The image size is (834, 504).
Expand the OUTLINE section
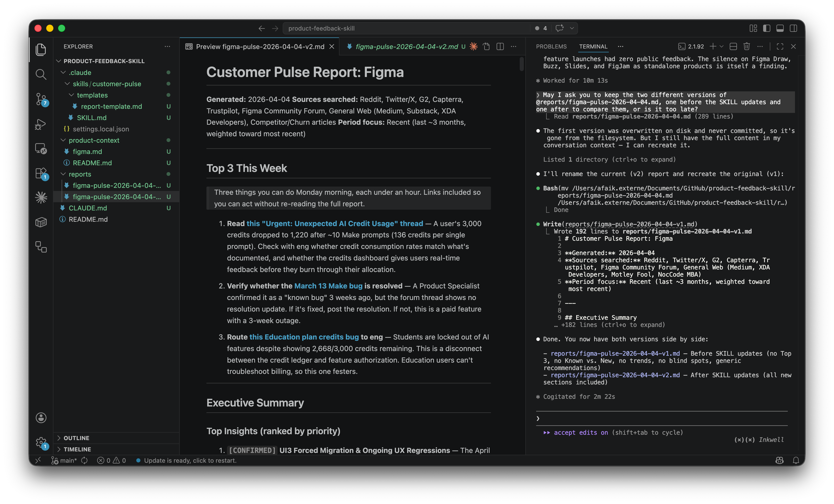point(77,438)
